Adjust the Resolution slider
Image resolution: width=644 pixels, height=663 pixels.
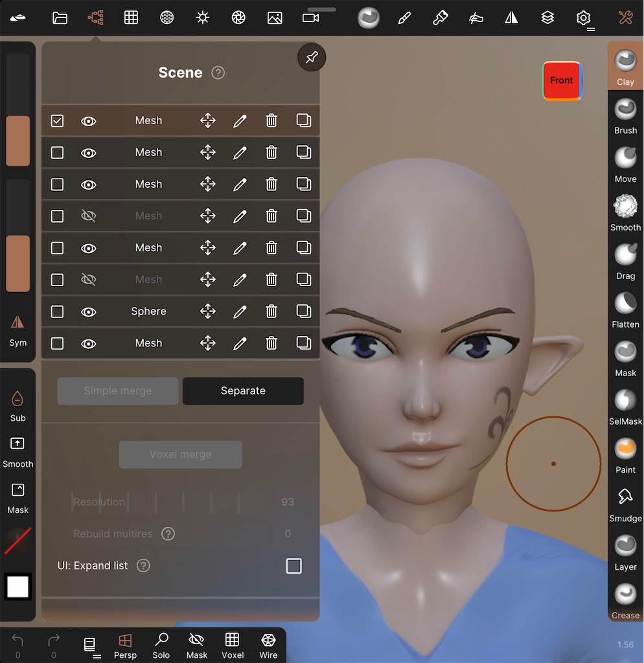pyautogui.click(x=180, y=502)
